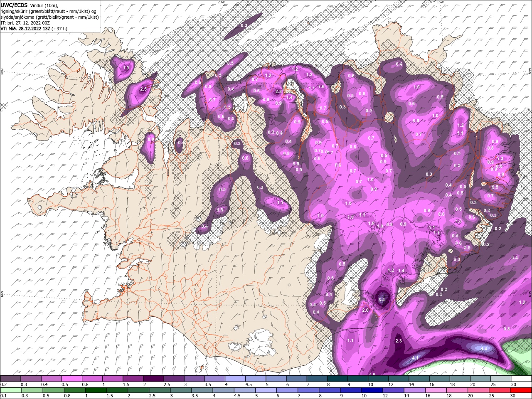Image resolution: width=532 pixels, height=399 pixels.
Task: Click the 'VT: Mið. 28.12.2022 13Z' line
Action: tap(34, 29)
